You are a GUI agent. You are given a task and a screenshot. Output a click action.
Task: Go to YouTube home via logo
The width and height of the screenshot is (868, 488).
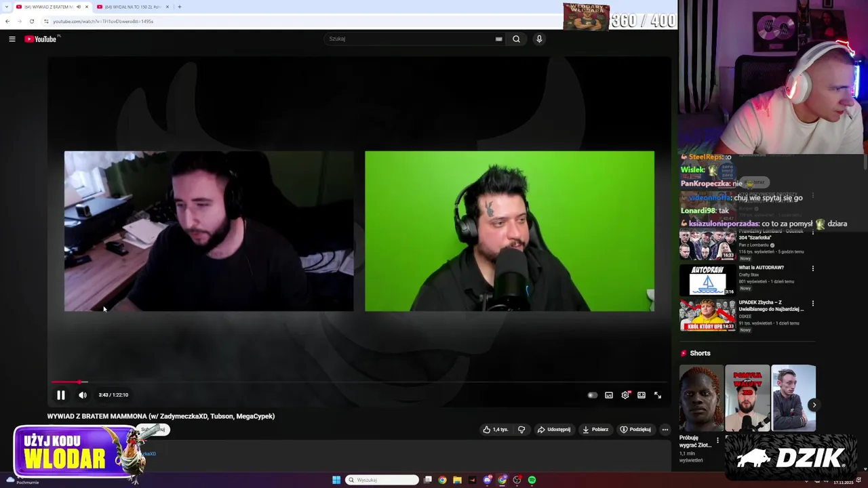tap(41, 39)
